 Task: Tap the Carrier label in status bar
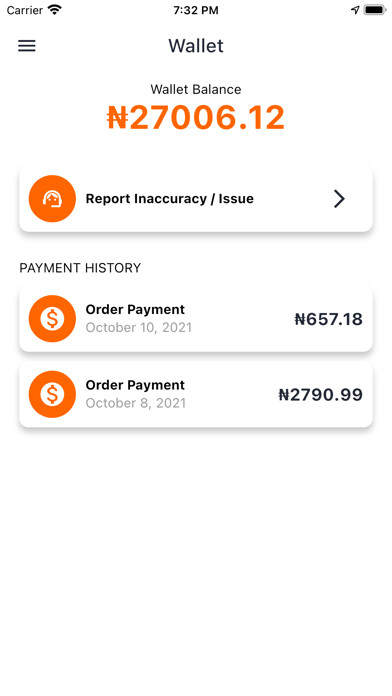point(25,10)
